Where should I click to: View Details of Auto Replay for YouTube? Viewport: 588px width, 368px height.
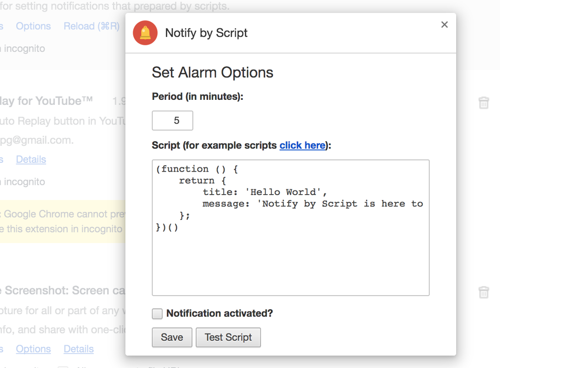[31, 159]
